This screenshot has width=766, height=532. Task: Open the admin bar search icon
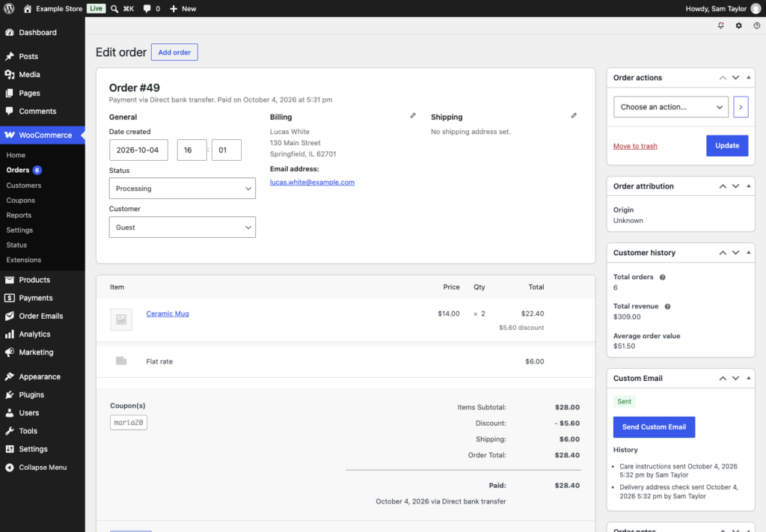[114, 9]
